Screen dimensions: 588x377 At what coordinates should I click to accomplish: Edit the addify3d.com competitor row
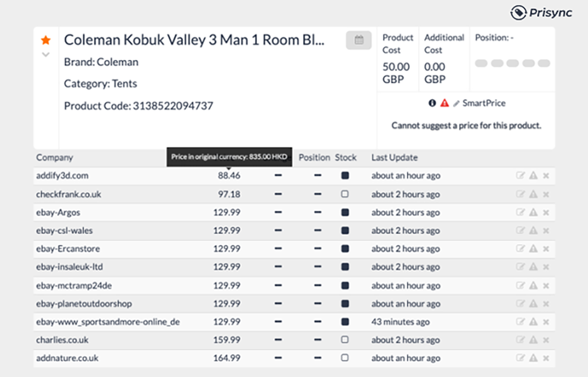tap(520, 176)
